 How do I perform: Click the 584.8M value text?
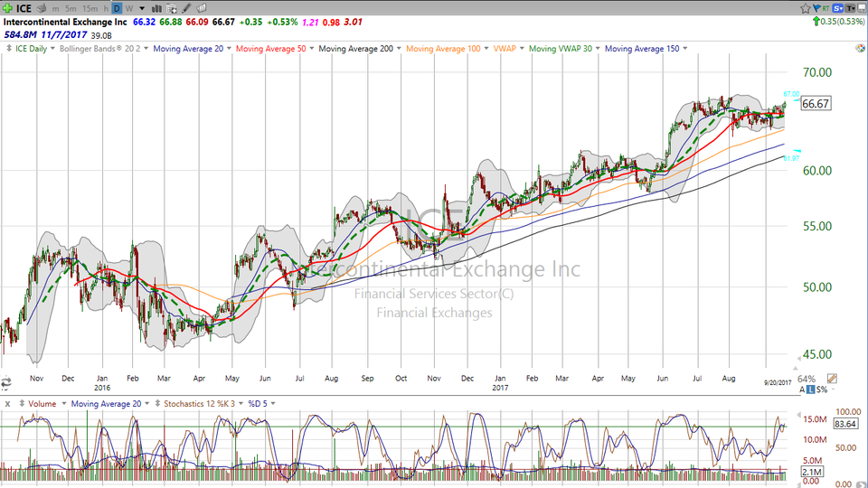point(21,35)
